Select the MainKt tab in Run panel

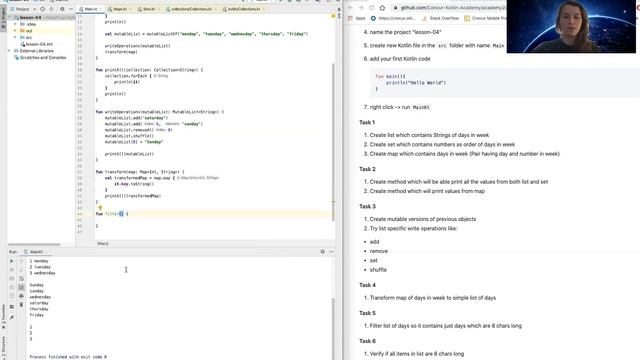click(36, 252)
